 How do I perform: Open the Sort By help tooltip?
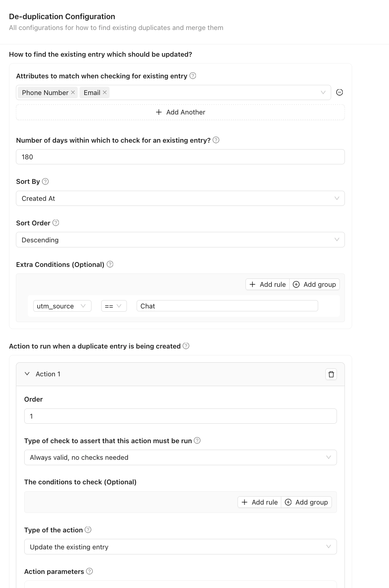(46, 182)
